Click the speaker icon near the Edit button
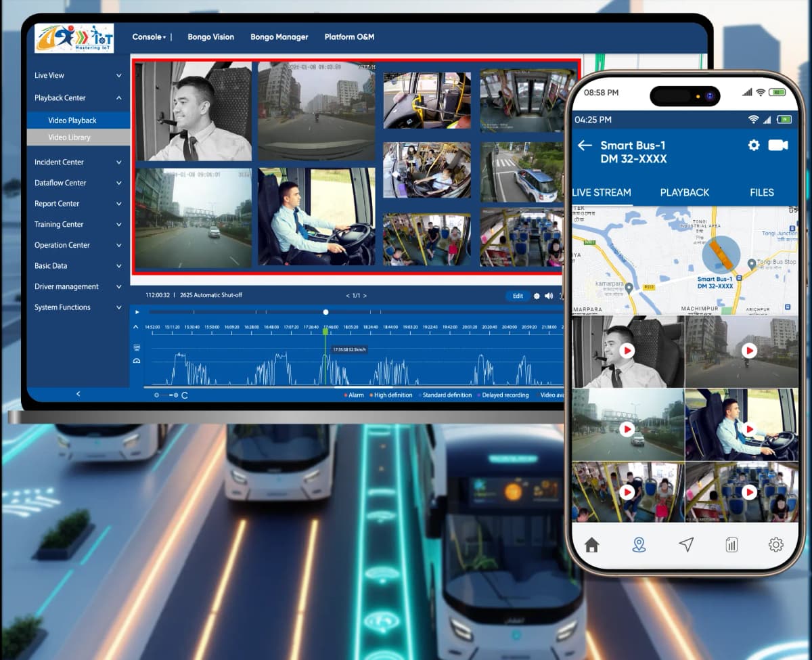Screen dimensions: 812x660 548,296
